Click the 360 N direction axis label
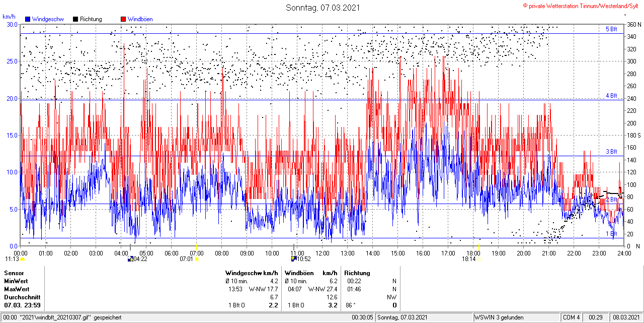The width and height of the screenshot is (644, 323). click(x=634, y=24)
